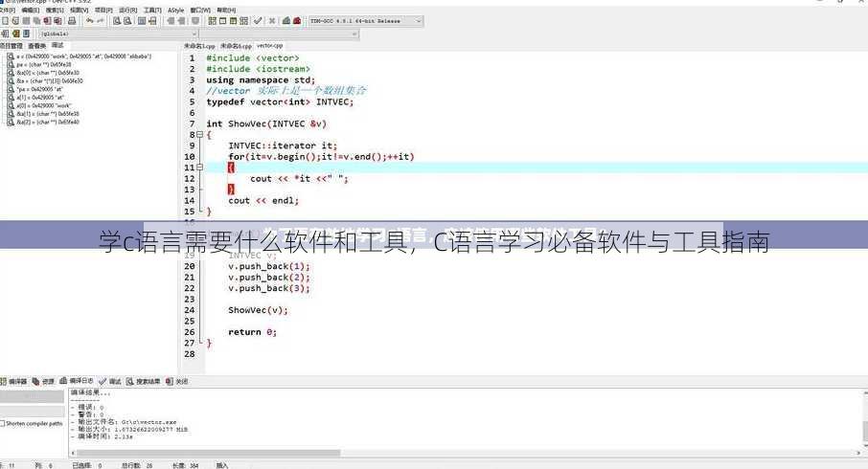
Task: Toggle the Shorten compiler paths checkbox
Action: coord(2,424)
